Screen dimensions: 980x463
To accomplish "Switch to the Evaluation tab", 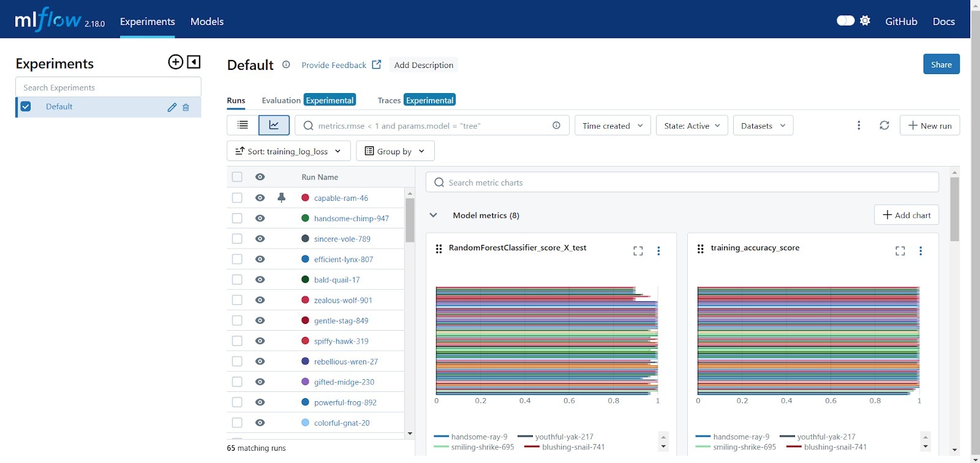I will point(281,100).
